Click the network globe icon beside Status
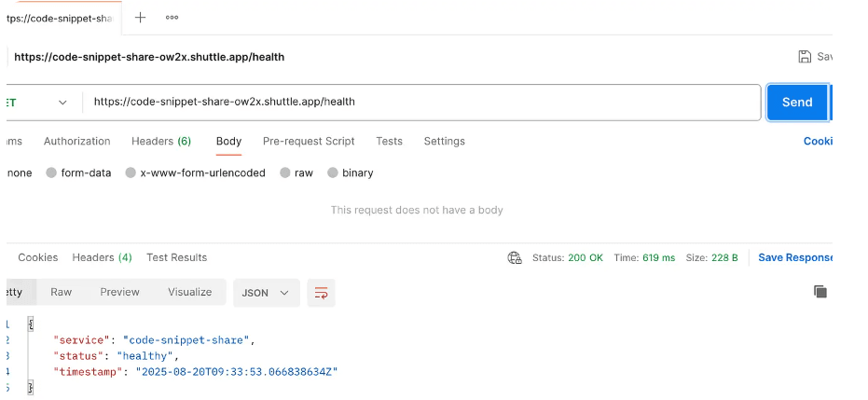Viewport: 868px width, 400px height. tap(515, 258)
